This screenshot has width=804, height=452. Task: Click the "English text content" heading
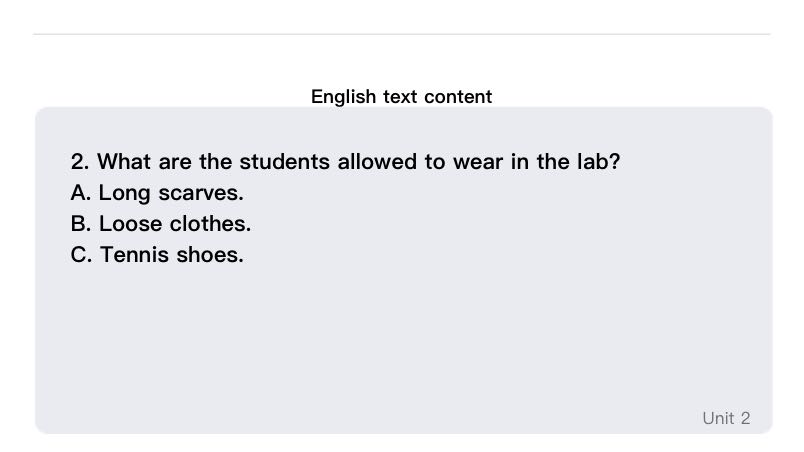(401, 97)
